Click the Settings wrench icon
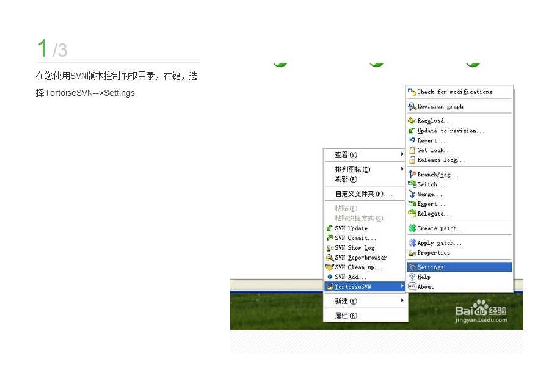The height and width of the screenshot is (392, 560). (412, 267)
